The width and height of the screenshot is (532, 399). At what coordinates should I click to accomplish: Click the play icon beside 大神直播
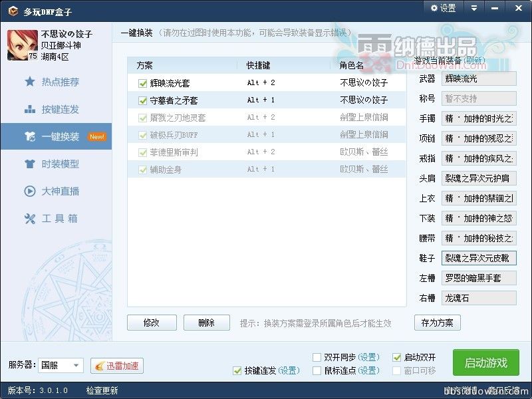(30, 191)
